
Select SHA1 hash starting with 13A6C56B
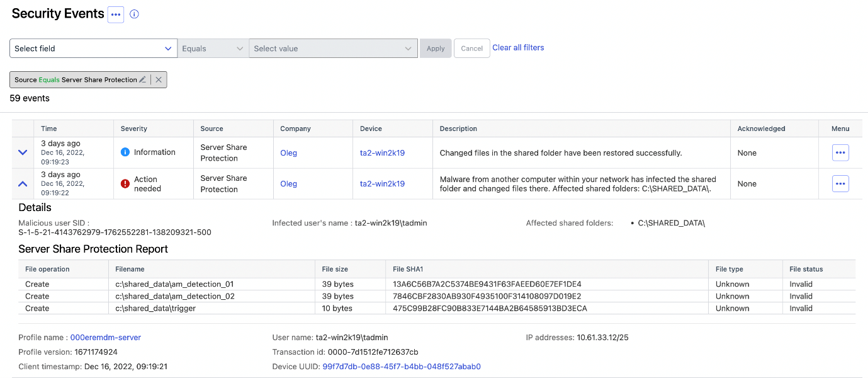point(487,284)
